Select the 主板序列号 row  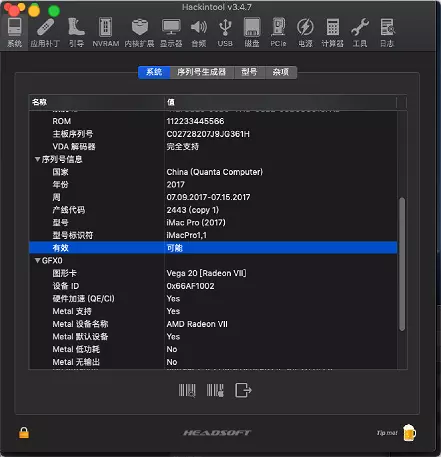coord(213,134)
